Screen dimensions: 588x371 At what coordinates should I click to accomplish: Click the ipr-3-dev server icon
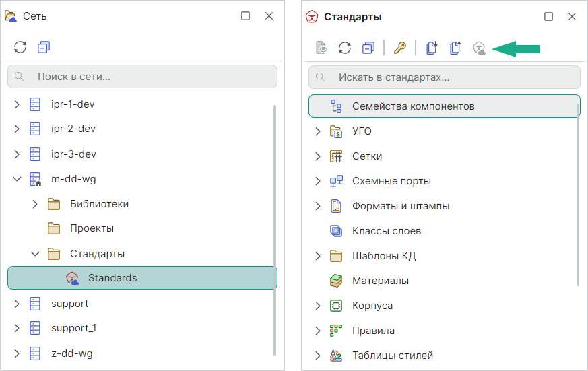(x=35, y=154)
